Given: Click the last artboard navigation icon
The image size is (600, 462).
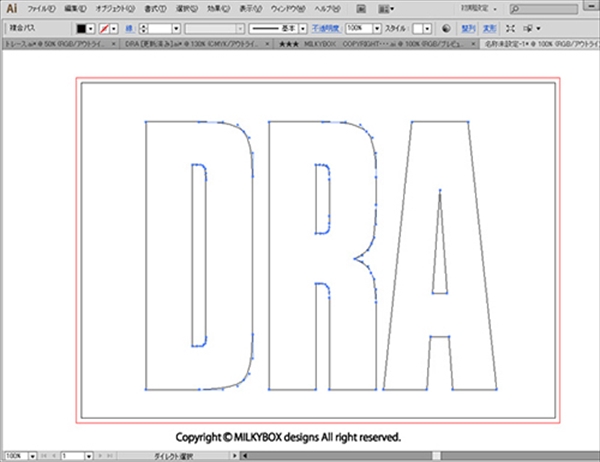Looking at the screenshot, I should pos(110,456).
